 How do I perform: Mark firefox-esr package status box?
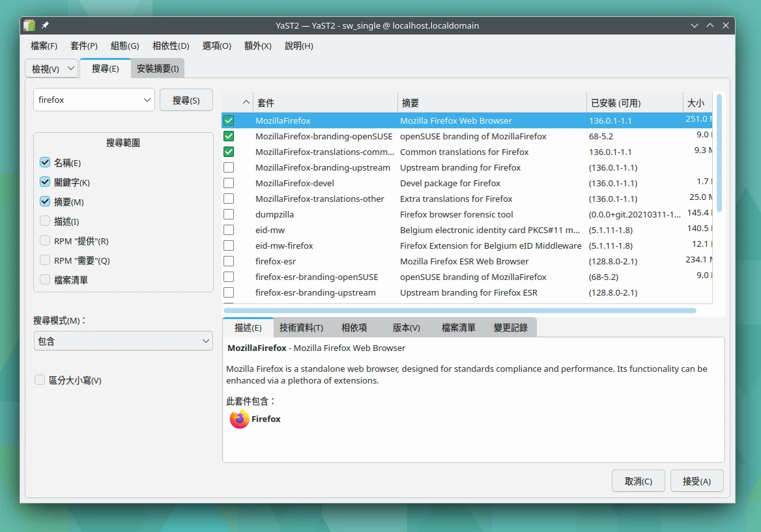pos(229,261)
